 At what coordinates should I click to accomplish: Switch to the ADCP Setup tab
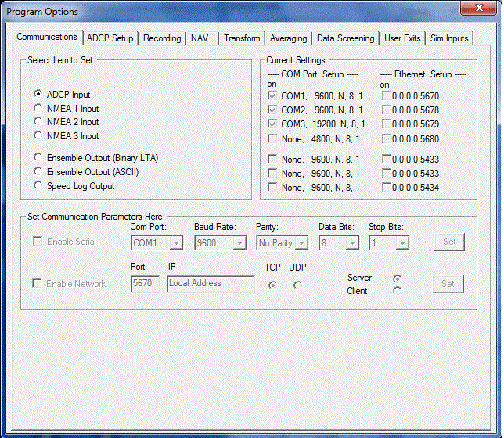point(110,38)
